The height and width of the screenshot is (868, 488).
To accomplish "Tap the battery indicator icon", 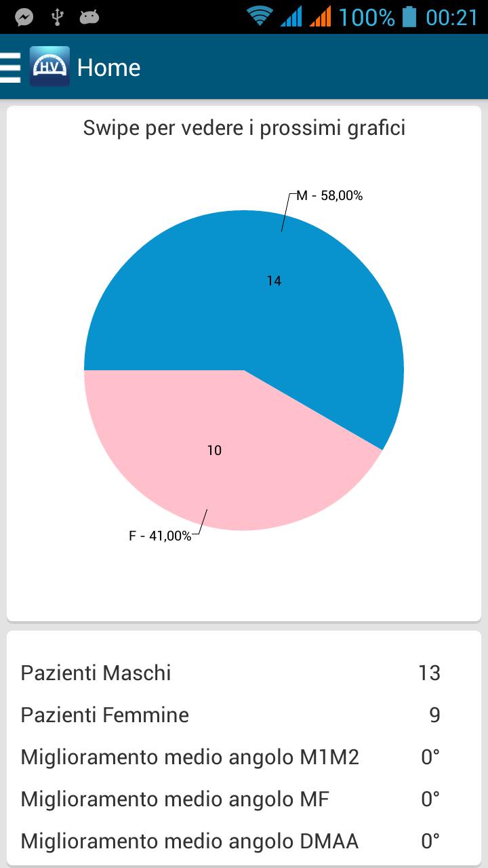I will click(409, 16).
